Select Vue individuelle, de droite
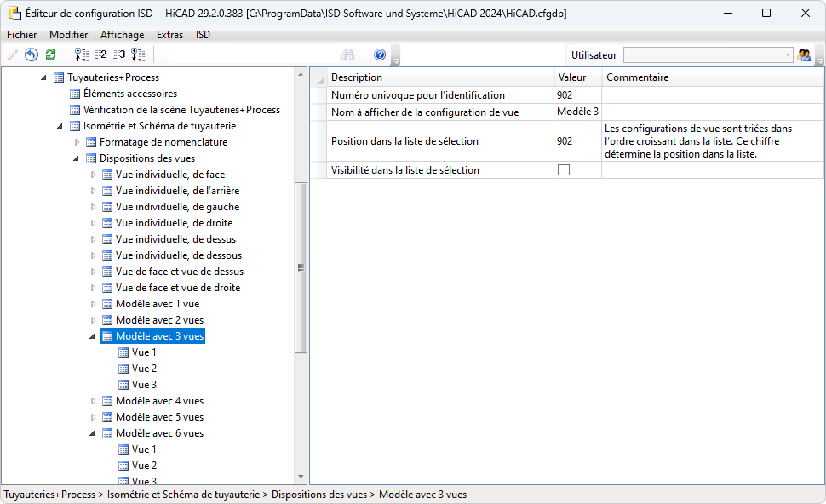Image resolution: width=826 pixels, height=504 pixels. coord(175,223)
